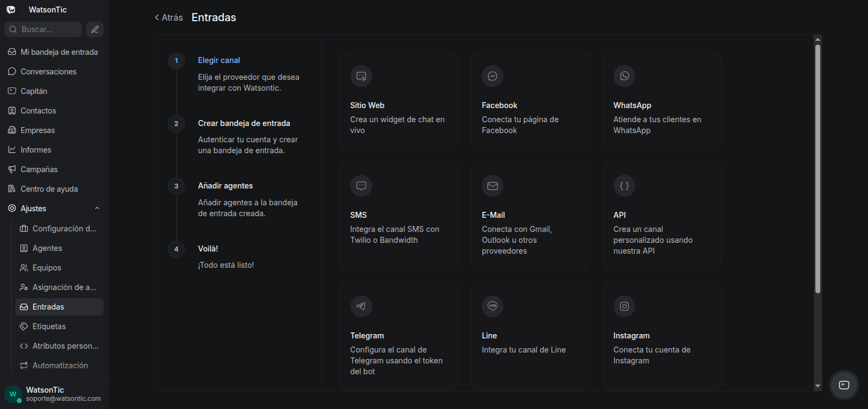The width and height of the screenshot is (868, 409).
Task: Open Automatización settings
Action: pos(59,366)
